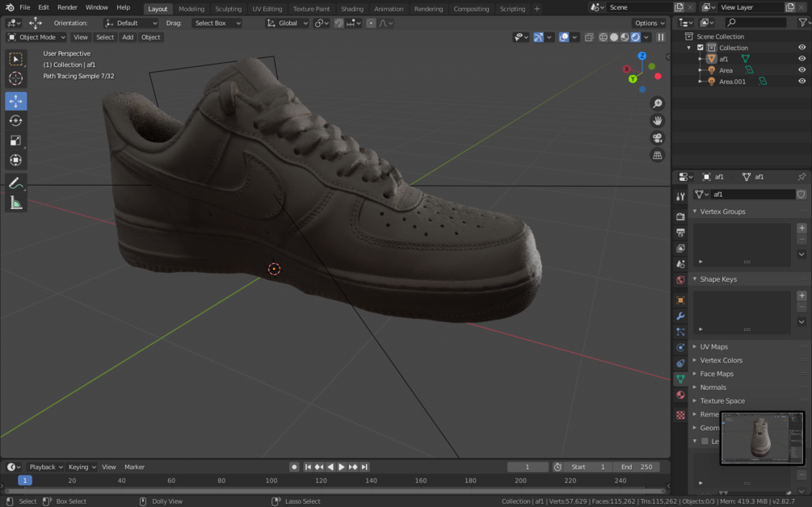Open the Tool properties tab
This screenshot has height=507, width=812.
click(x=680, y=196)
